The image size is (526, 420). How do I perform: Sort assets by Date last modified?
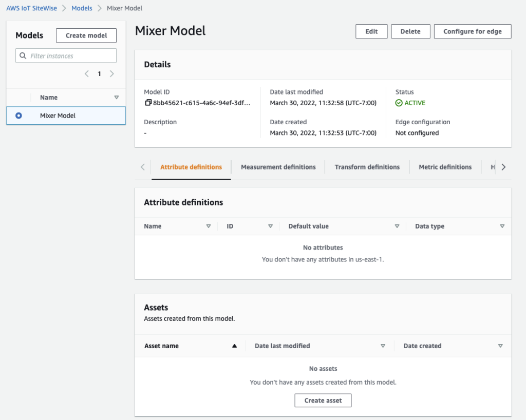tap(383, 346)
